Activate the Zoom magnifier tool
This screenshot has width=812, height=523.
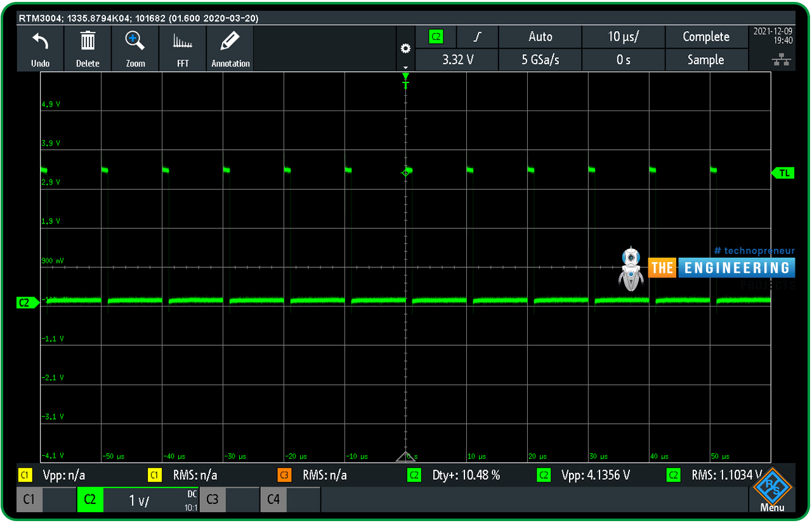click(135, 43)
